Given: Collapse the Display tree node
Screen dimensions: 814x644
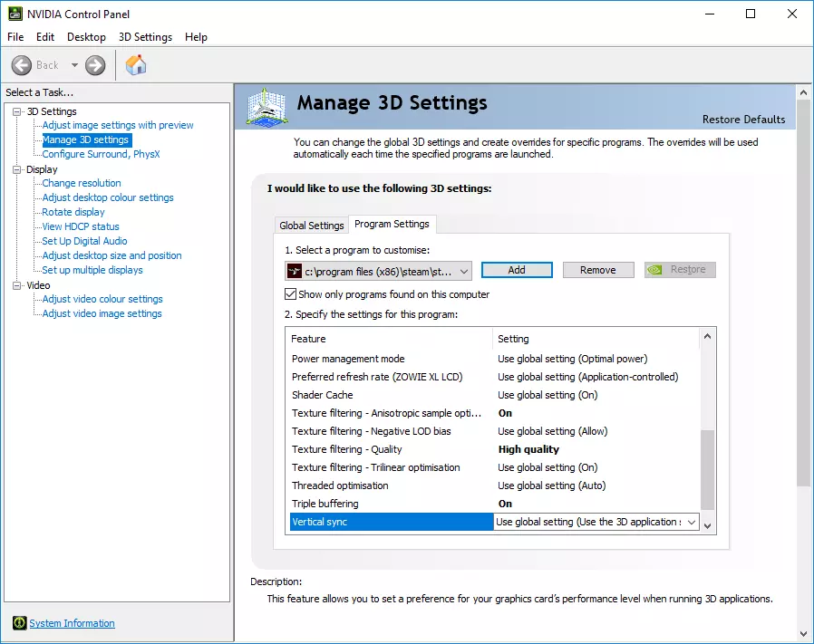Looking at the screenshot, I should pyautogui.click(x=17, y=169).
